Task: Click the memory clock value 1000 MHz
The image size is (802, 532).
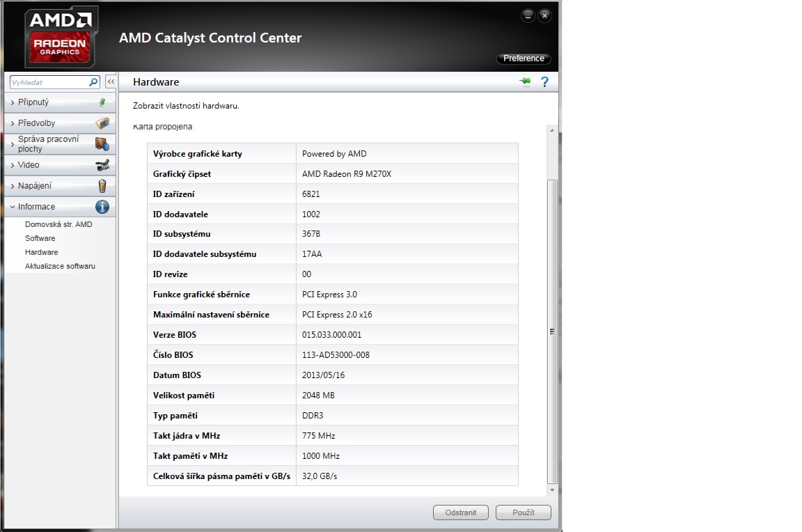Action: pyautogui.click(x=321, y=456)
